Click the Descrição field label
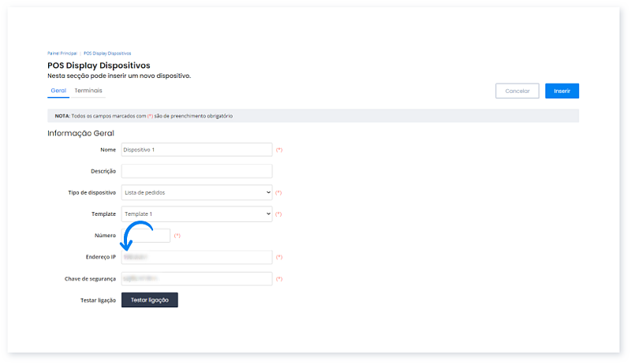This screenshot has width=631, height=364. 103,171
